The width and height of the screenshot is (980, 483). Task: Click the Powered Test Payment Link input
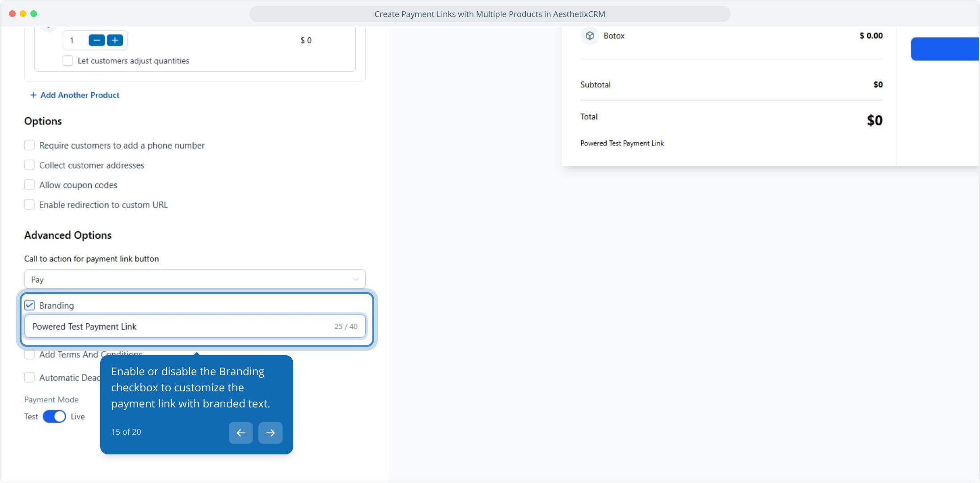[179, 326]
